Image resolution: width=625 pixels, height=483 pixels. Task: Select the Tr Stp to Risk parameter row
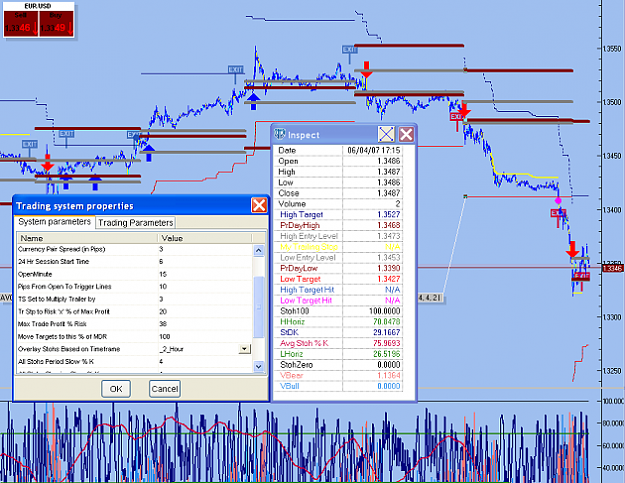coord(135,312)
